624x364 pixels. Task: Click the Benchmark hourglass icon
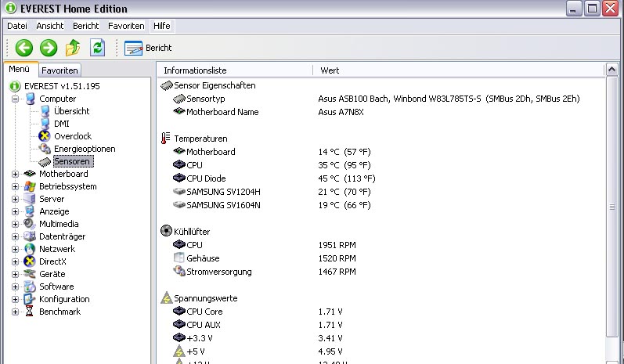[29, 312]
